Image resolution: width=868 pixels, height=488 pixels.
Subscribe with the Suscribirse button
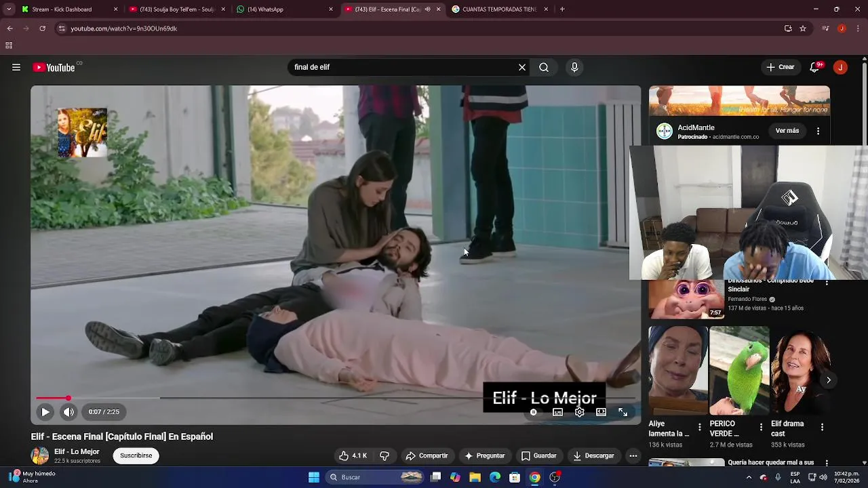136,455
